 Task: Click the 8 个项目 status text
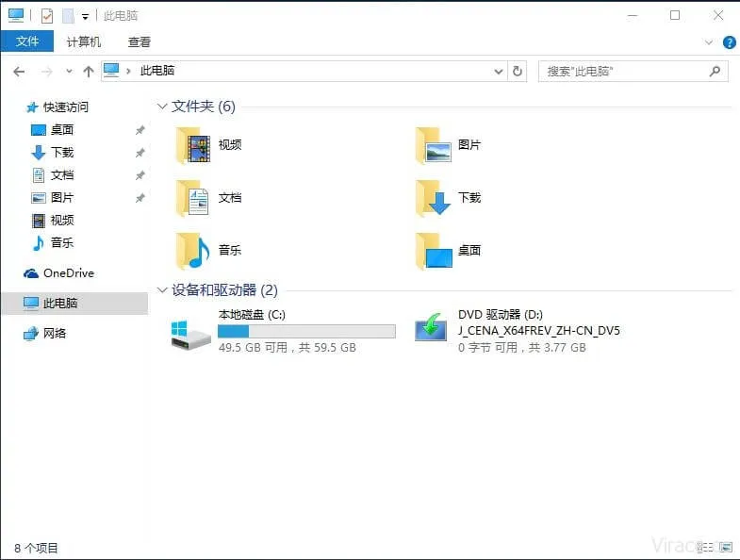(x=36, y=548)
